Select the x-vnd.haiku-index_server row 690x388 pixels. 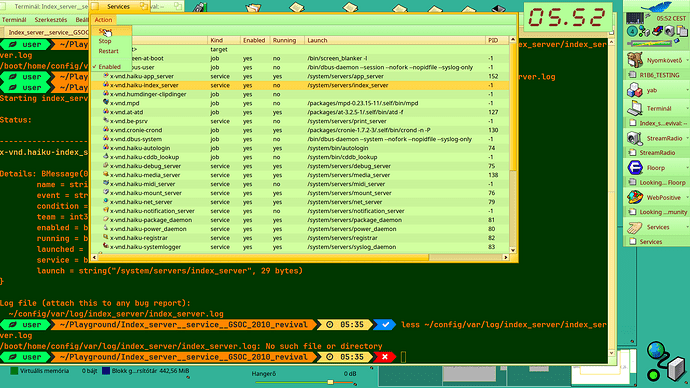pyautogui.click(x=300, y=85)
